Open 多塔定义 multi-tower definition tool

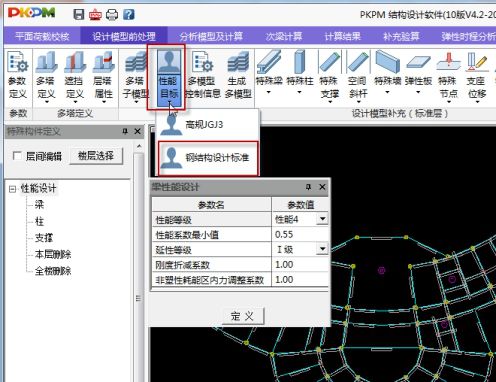tap(46, 76)
